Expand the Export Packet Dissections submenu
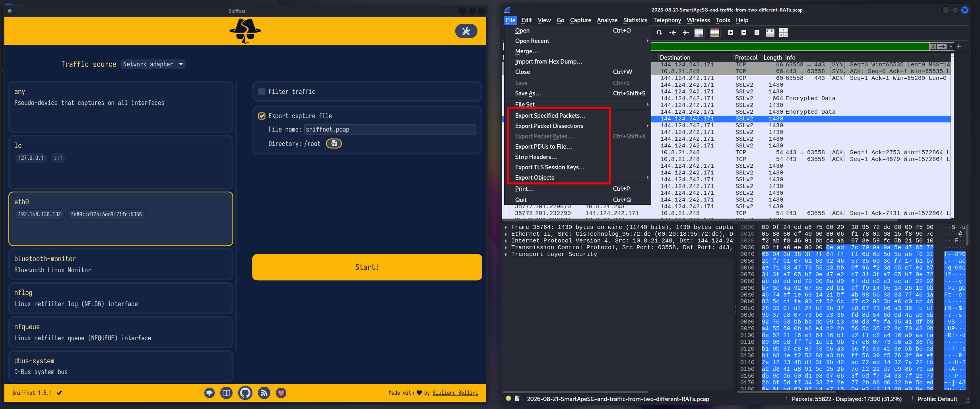 pos(577,126)
